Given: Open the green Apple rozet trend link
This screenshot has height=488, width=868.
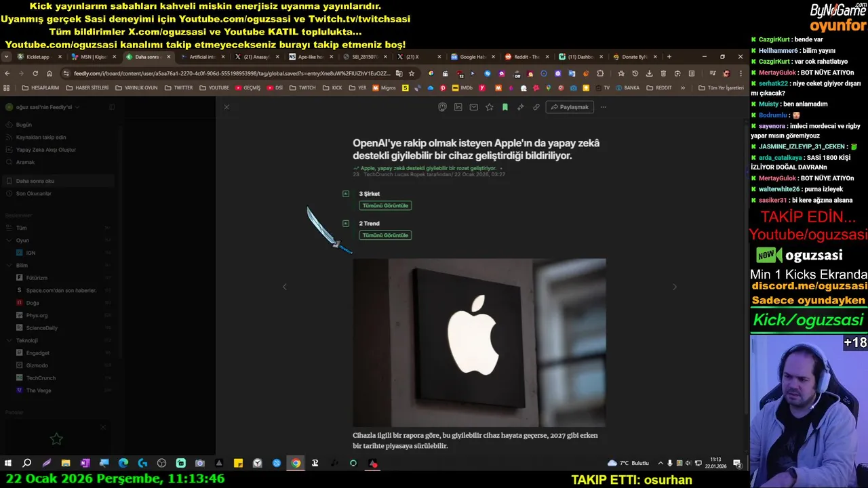Looking at the screenshot, I should click(x=428, y=168).
